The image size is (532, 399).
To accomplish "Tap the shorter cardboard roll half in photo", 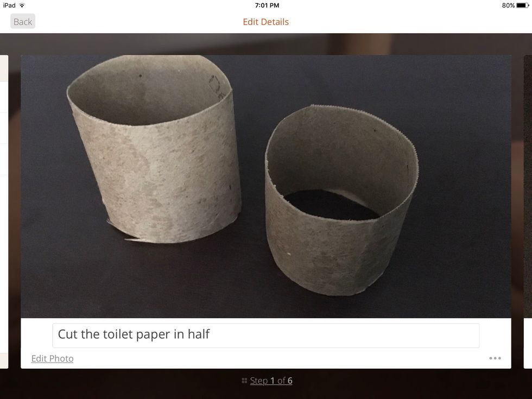I will coord(341,200).
